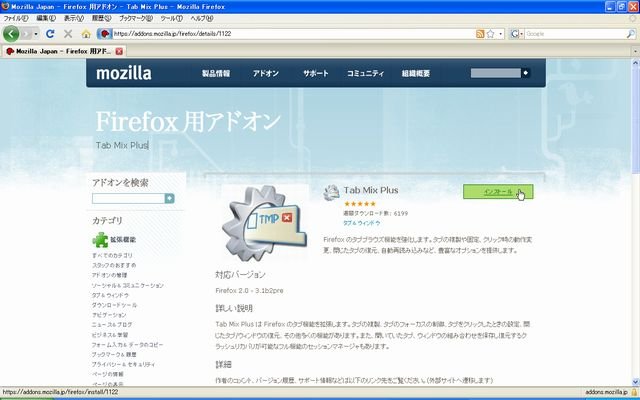The width and height of the screenshot is (640, 400).
Task: Click the green インストール button
Action: click(498, 191)
